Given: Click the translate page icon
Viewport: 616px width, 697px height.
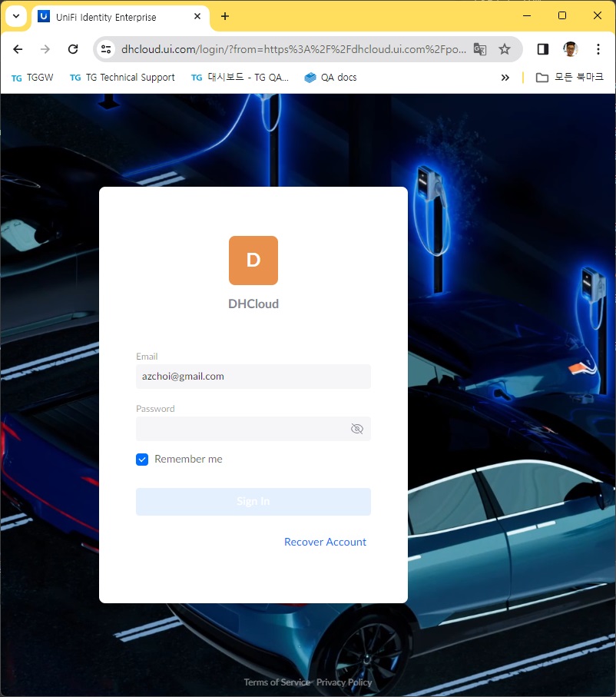Looking at the screenshot, I should click(480, 49).
